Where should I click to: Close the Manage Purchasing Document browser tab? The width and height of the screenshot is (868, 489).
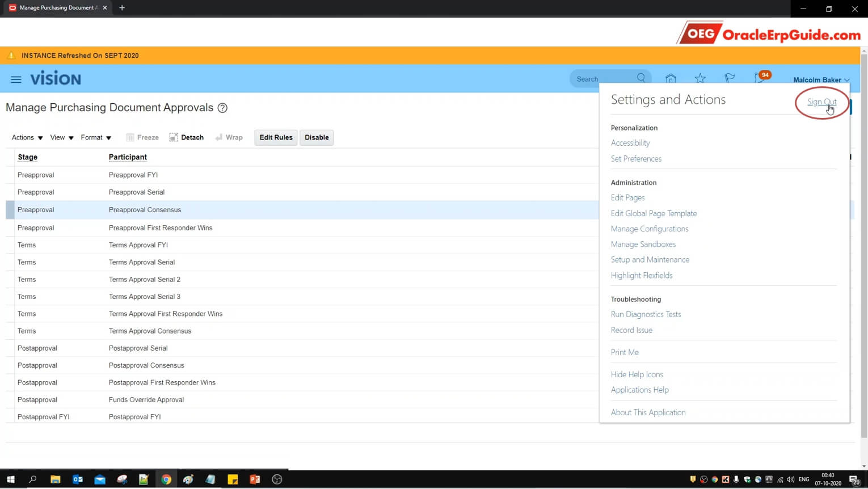105,8
